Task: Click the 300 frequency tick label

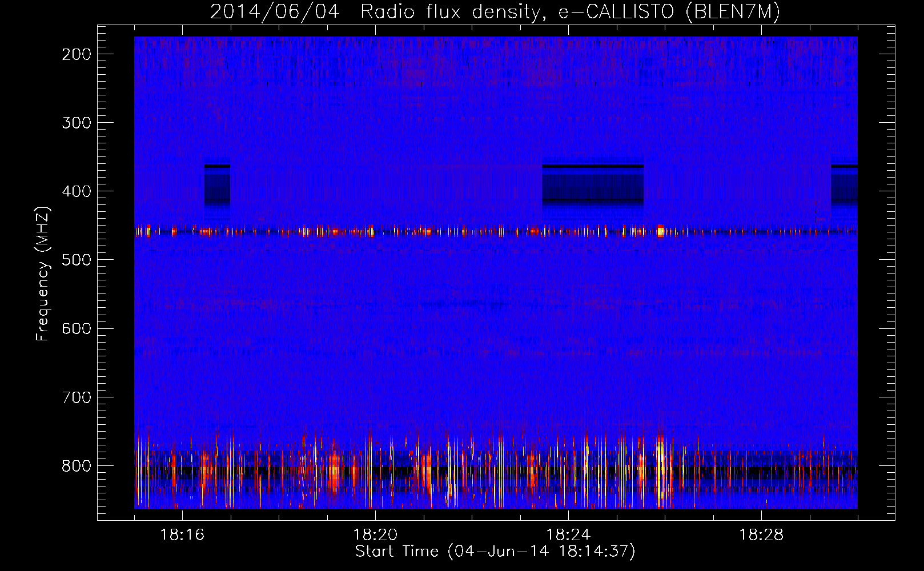Action: (x=77, y=123)
